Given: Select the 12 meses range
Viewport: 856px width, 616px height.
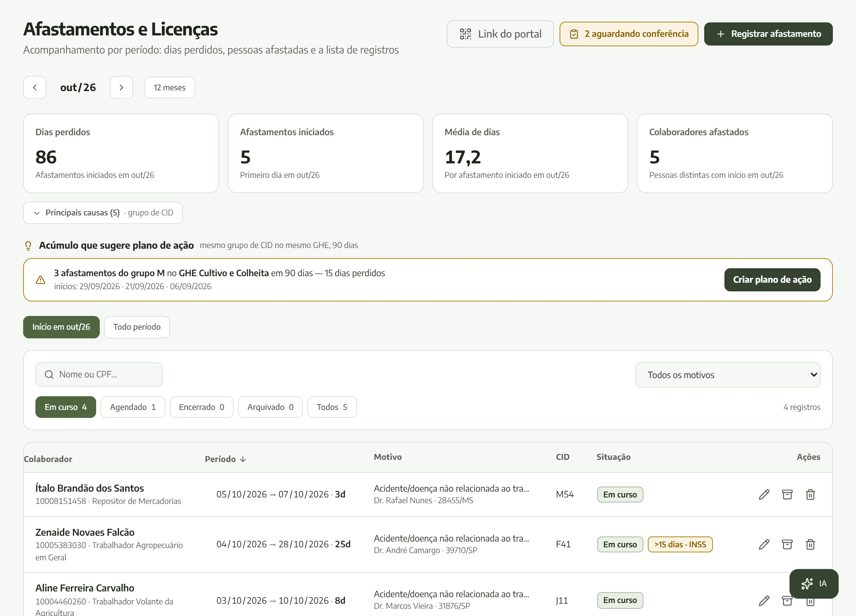Looking at the screenshot, I should pos(170,87).
